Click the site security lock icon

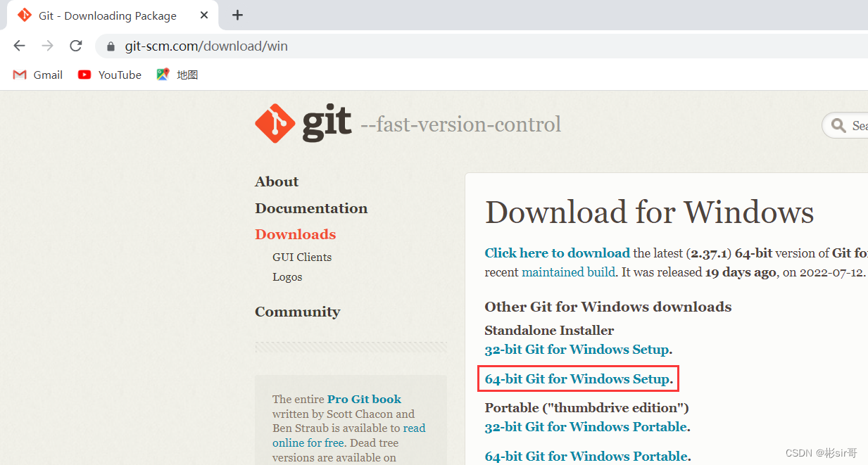point(110,46)
